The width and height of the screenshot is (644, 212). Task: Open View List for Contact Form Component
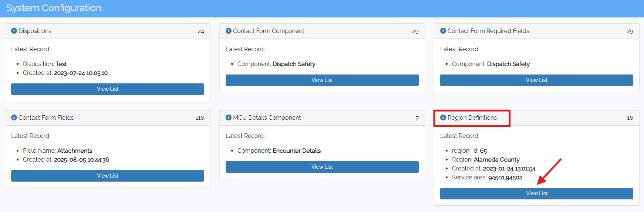click(322, 80)
